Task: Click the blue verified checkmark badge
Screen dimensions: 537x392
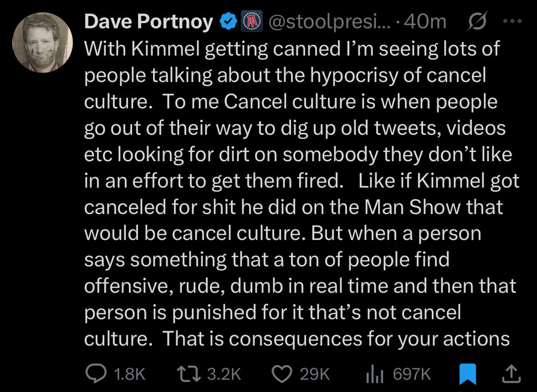Action: click(x=228, y=21)
